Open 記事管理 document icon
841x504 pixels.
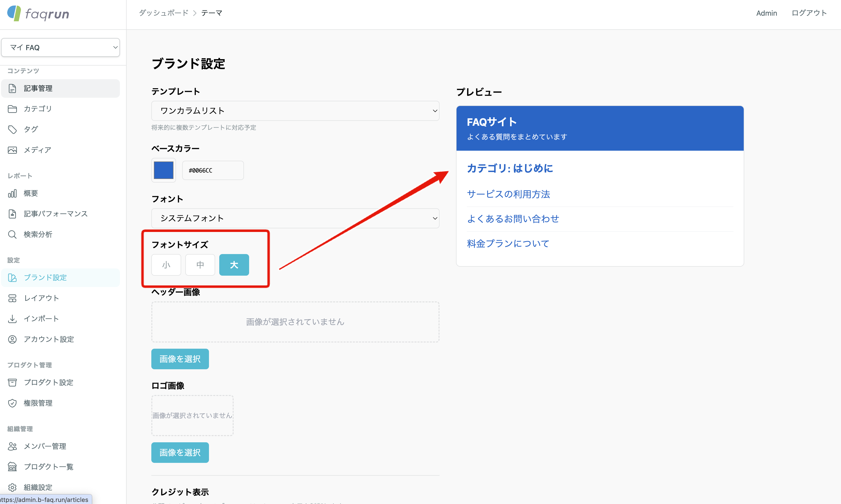coord(12,88)
